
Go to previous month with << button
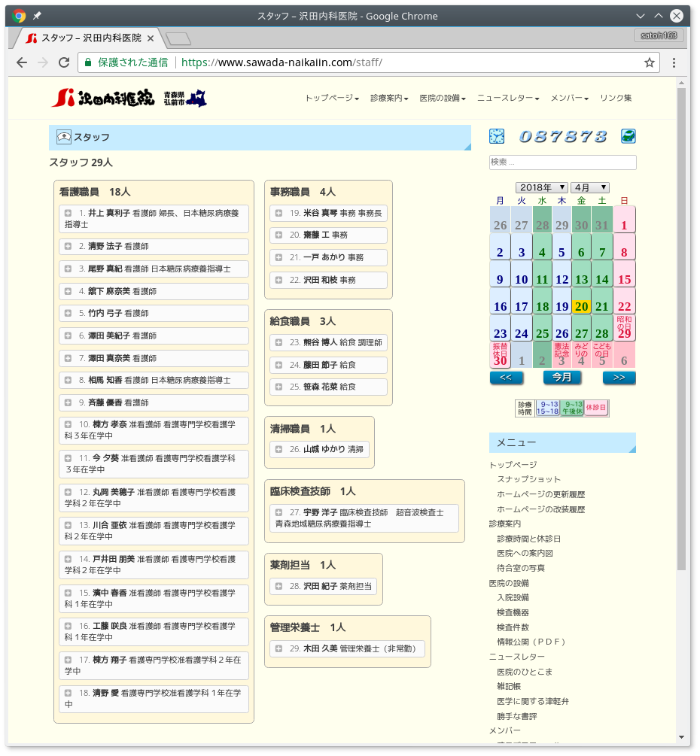[x=506, y=378]
